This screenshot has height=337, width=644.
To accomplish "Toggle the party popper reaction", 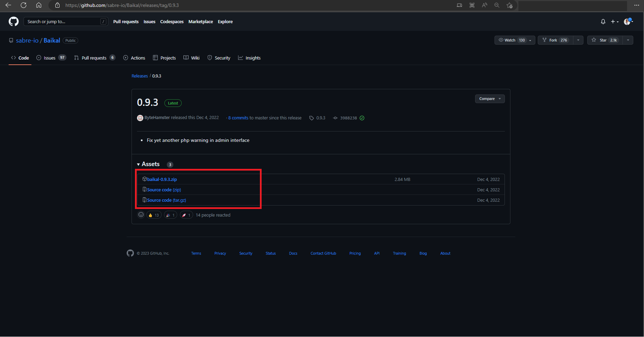I will pyautogui.click(x=171, y=215).
